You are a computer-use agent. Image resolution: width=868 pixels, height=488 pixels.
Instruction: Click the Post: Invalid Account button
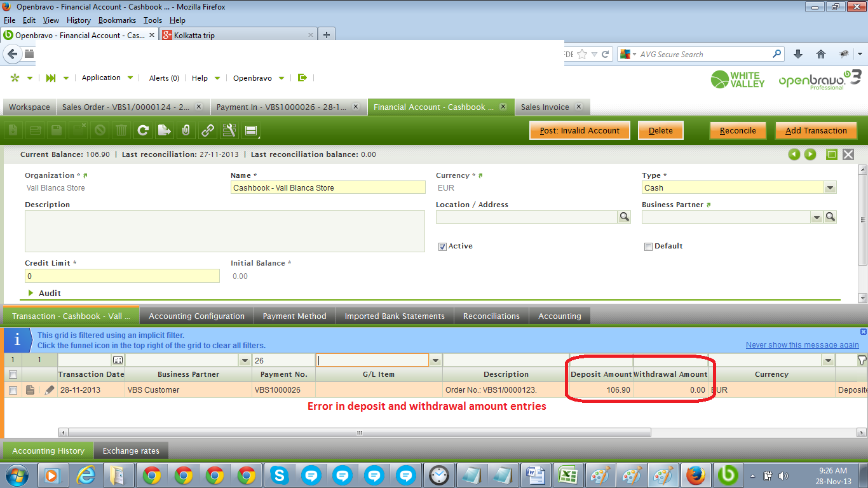[580, 130]
